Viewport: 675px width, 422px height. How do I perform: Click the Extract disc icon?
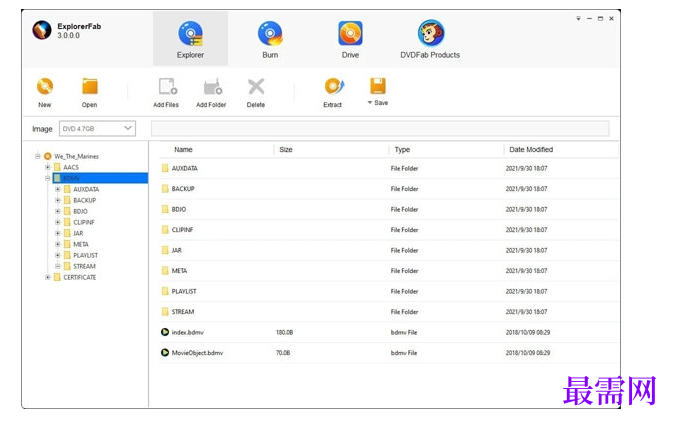click(334, 86)
